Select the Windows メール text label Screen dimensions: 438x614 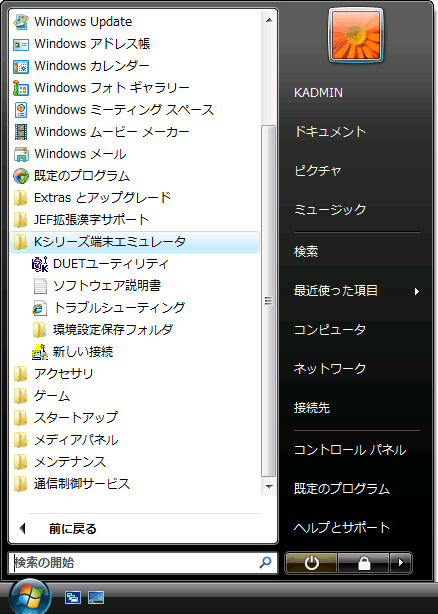[80, 154]
